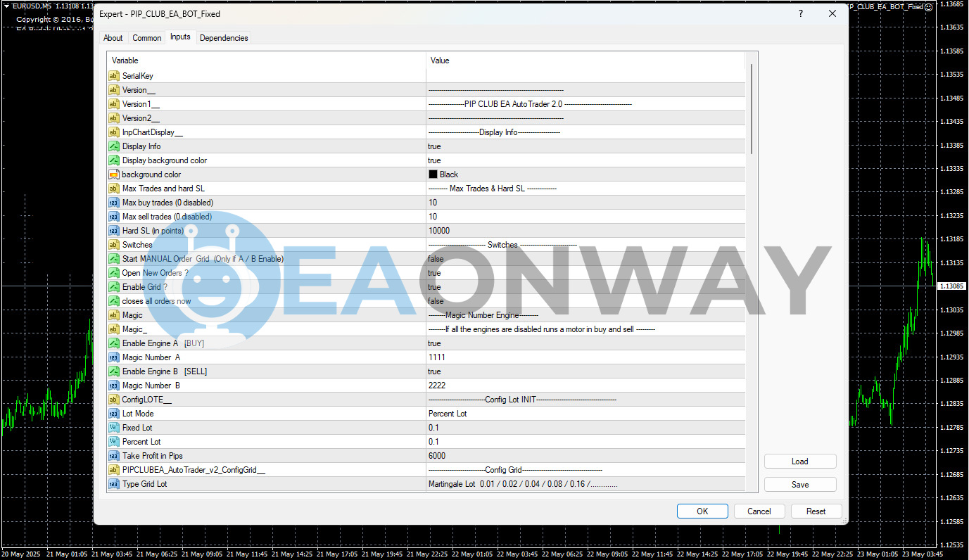This screenshot has width=969, height=560.
Task: Click the string icon beside Version1__
Action: [113, 104]
